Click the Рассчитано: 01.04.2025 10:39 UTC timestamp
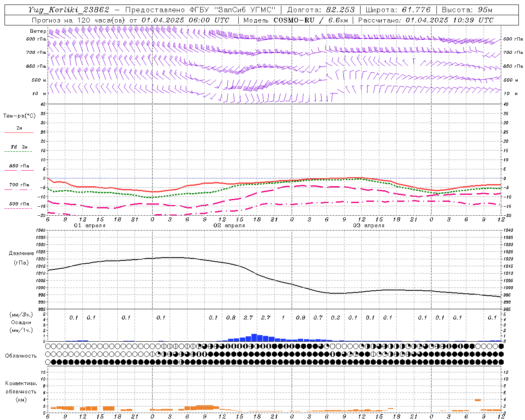 tap(426, 20)
